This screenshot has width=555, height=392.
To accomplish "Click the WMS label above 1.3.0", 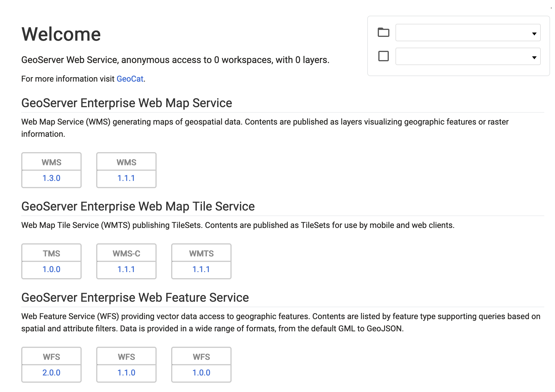I will coord(51,162).
